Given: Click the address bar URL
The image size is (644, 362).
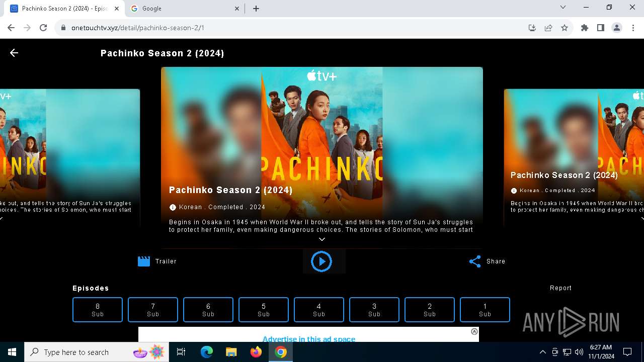Looking at the screenshot, I should 138,28.
